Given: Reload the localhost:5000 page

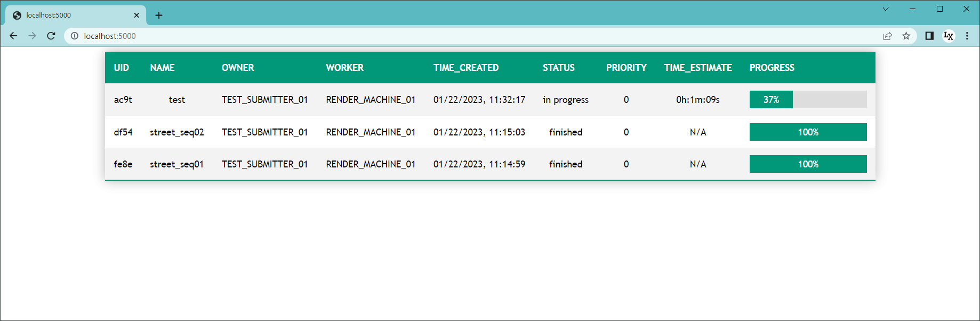Looking at the screenshot, I should [51, 36].
